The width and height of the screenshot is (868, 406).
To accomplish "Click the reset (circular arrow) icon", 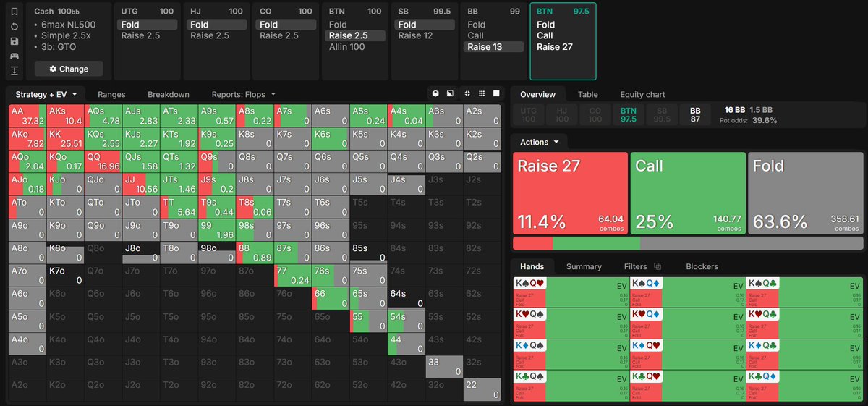I will click(14, 27).
